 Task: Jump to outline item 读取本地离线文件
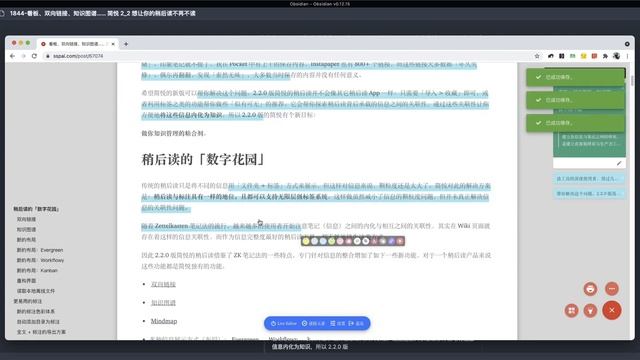36,291
